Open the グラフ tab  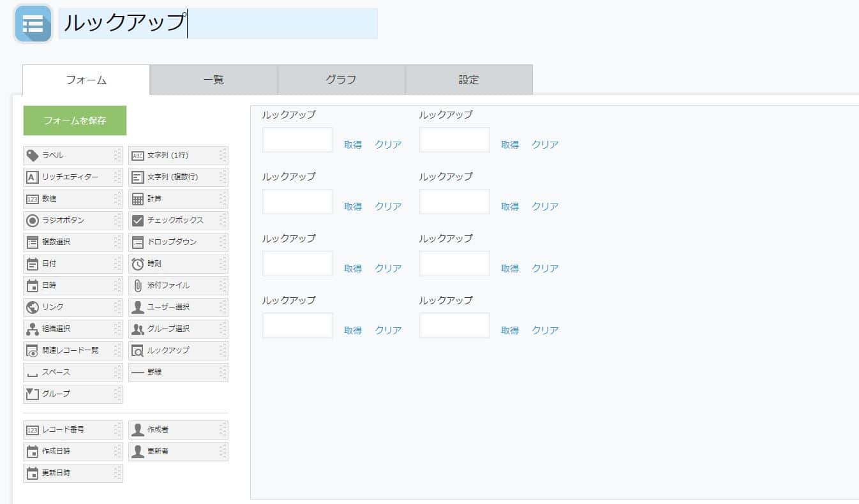pos(341,80)
